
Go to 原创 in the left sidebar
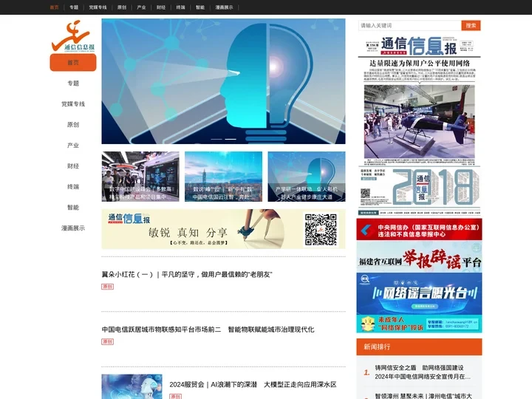pos(73,125)
